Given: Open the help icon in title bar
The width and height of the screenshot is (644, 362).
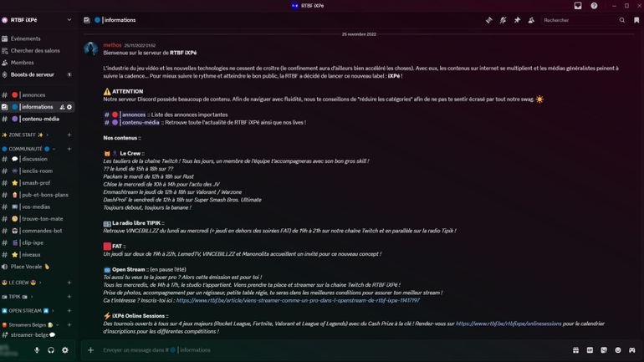Looking at the screenshot, I should tap(594, 6).
